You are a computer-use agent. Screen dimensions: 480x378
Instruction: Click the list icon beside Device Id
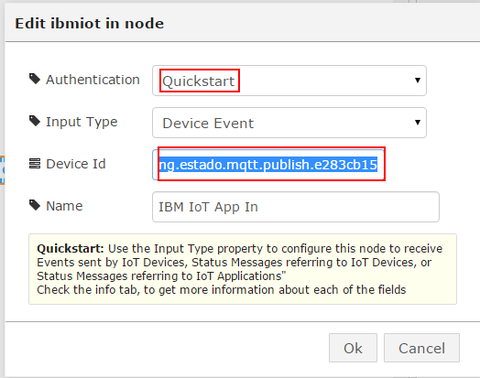click(x=35, y=163)
